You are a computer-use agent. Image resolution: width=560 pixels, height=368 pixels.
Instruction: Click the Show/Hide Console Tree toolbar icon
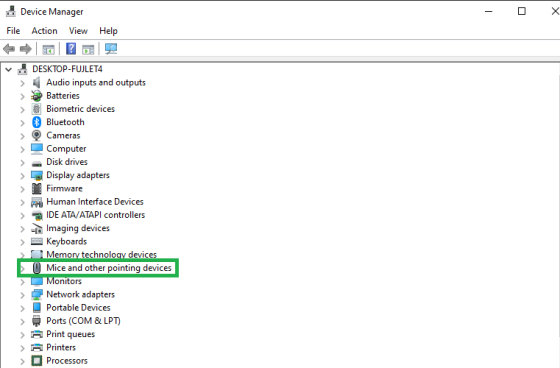pyautogui.click(x=48, y=49)
